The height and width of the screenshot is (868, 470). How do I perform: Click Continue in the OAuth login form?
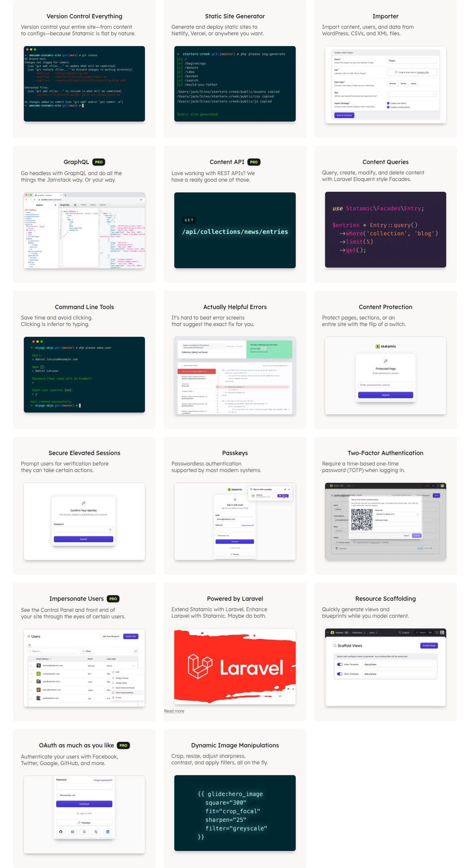84,804
